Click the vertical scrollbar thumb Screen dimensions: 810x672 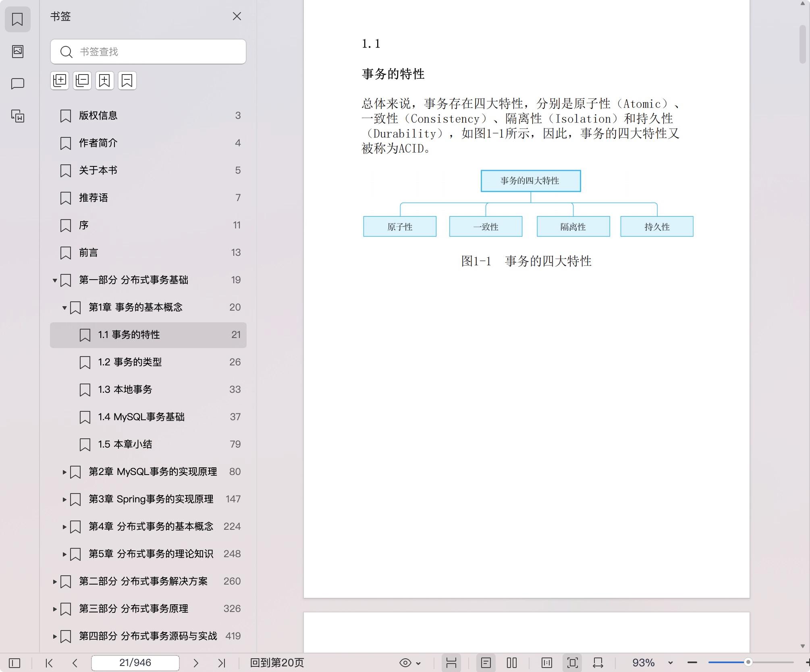(802, 44)
